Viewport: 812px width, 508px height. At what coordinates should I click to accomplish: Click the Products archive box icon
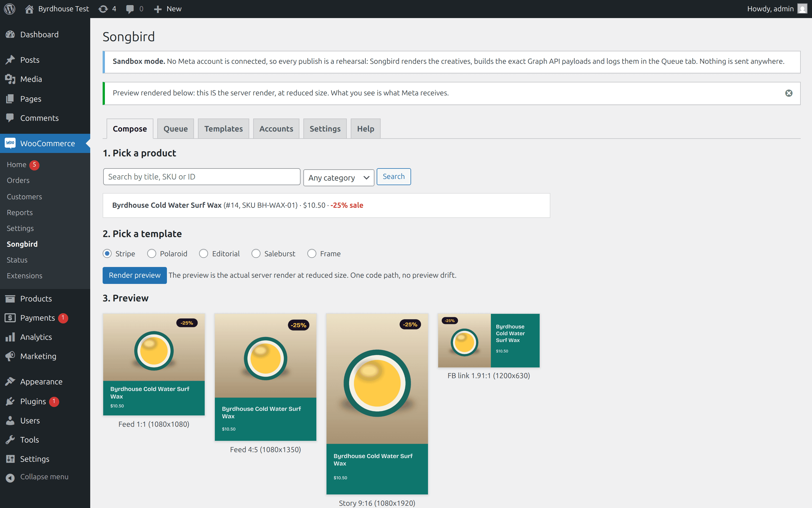10,298
